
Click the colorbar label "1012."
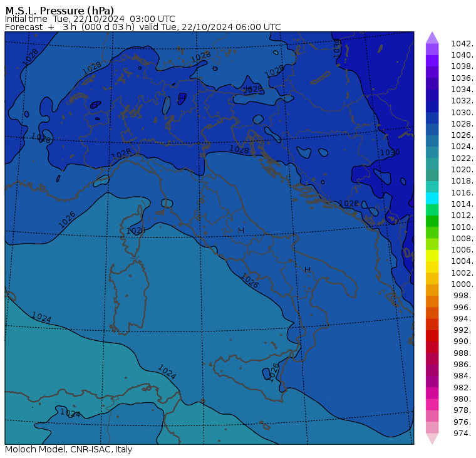[462, 215]
